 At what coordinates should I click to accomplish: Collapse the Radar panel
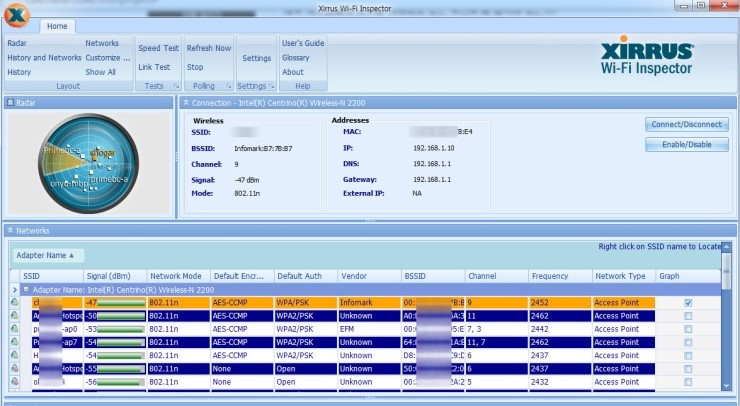pyautogui.click(x=10, y=102)
